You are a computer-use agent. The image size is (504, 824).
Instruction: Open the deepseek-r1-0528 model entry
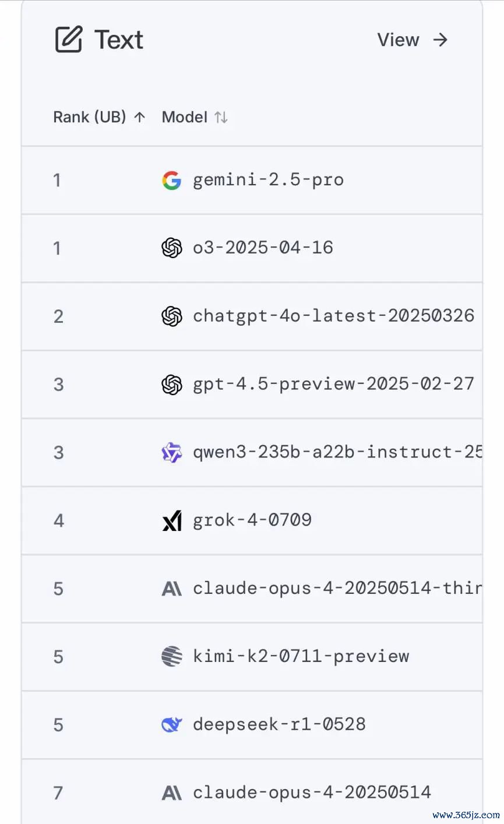point(279,724)
